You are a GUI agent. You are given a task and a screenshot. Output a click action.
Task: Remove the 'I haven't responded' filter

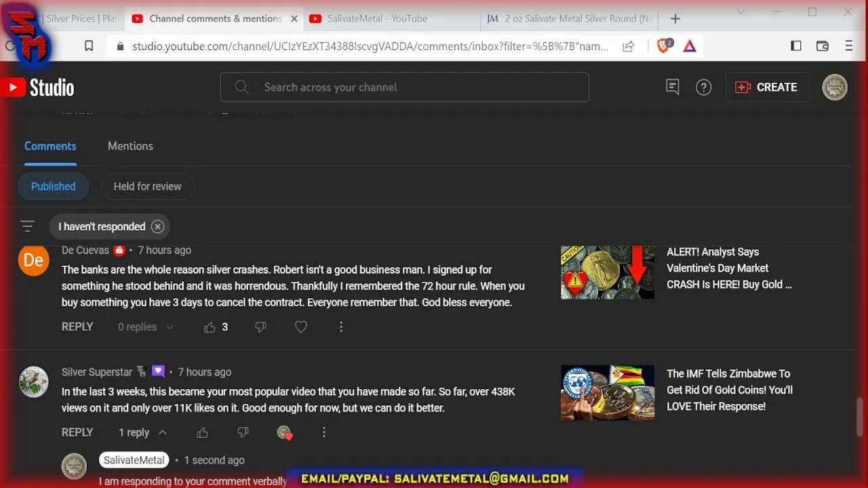tap(157, 226)
